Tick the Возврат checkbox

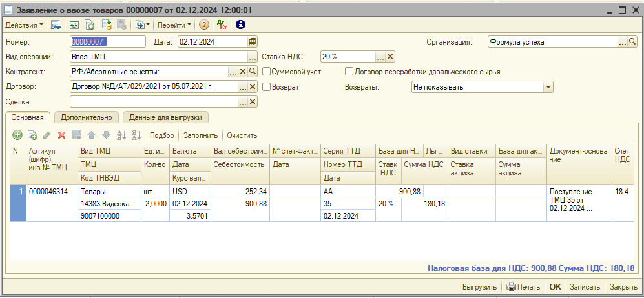point(266,86)
